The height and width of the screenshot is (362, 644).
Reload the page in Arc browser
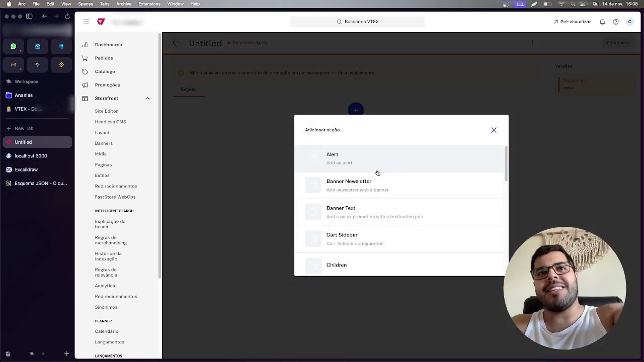(67, 16)
